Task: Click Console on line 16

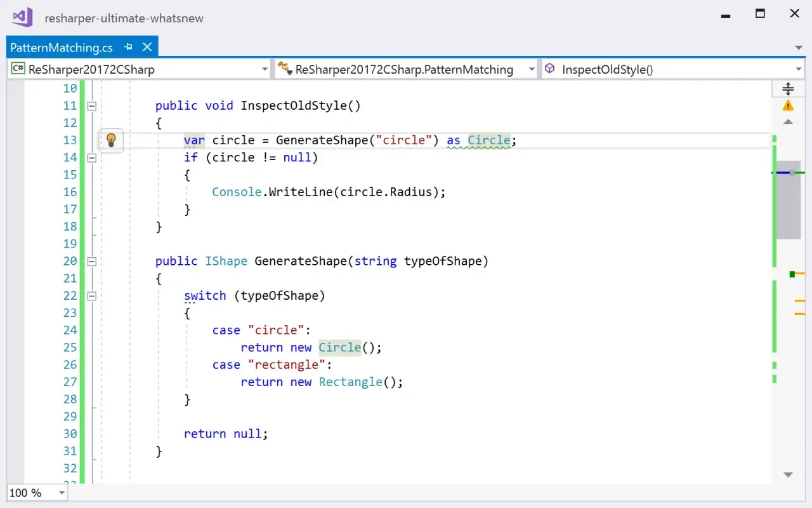Action: pos(237,192)
